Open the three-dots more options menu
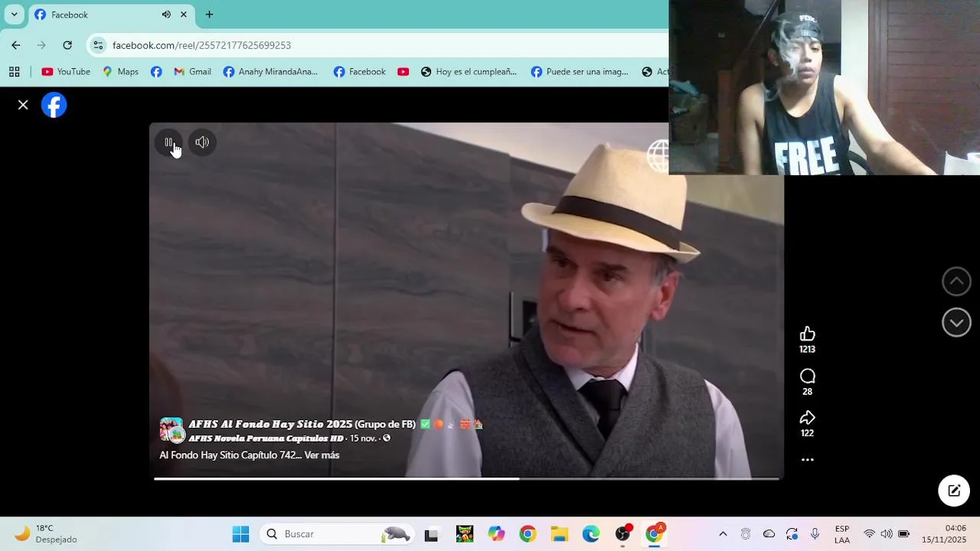 coord(807,460)
